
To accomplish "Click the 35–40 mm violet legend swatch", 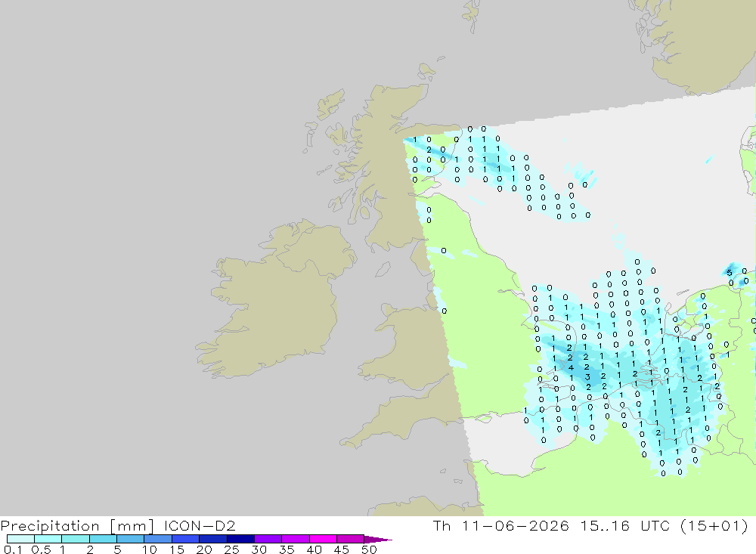I will coord(295,539).
